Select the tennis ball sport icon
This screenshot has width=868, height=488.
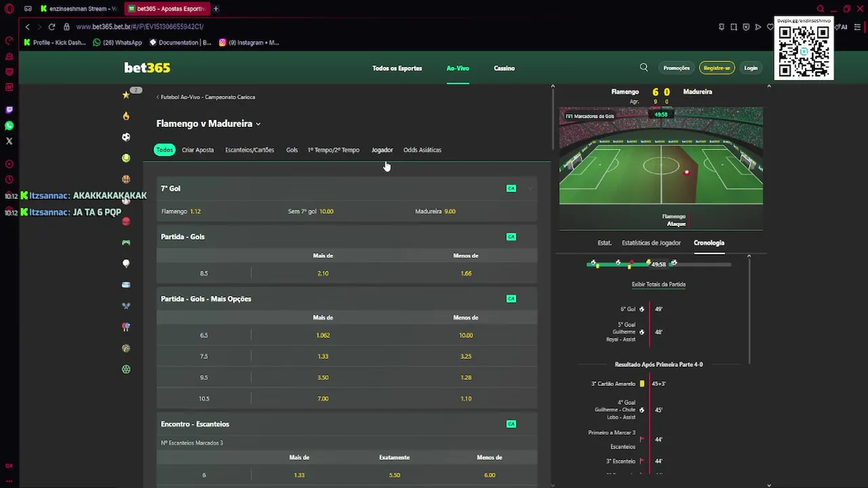[x=125, y=158]
